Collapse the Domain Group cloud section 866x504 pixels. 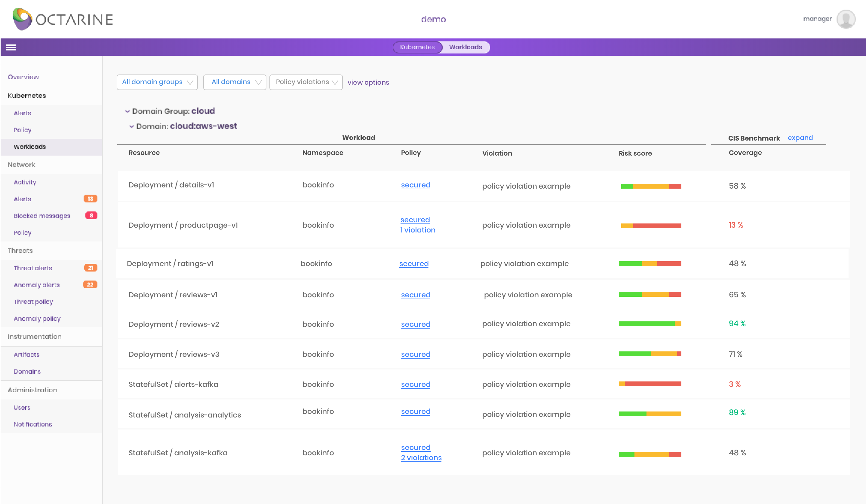127,111
